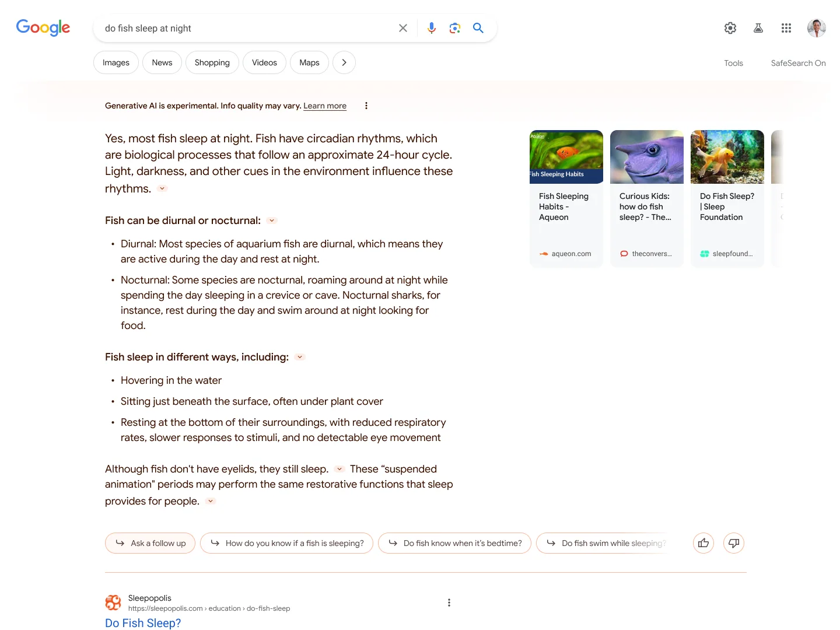Switch to the Maps filter
Viewport: 840px width, 630px height.
(309, 62)
